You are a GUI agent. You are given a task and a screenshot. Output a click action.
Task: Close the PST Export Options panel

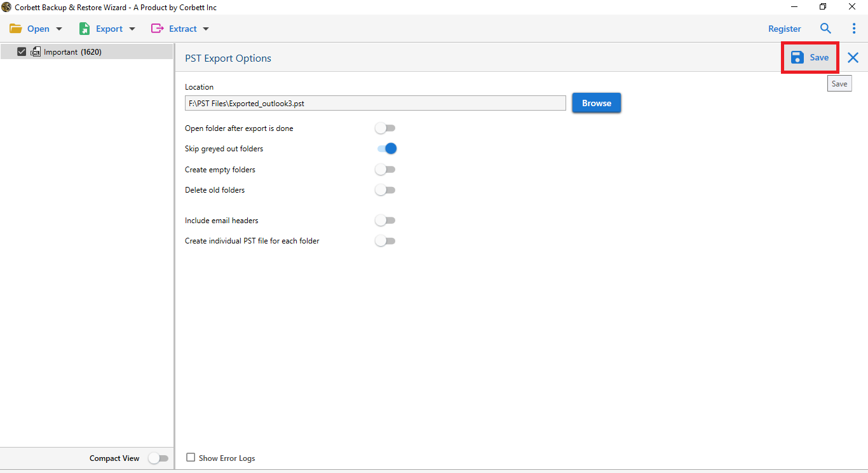tap(853, 58)
